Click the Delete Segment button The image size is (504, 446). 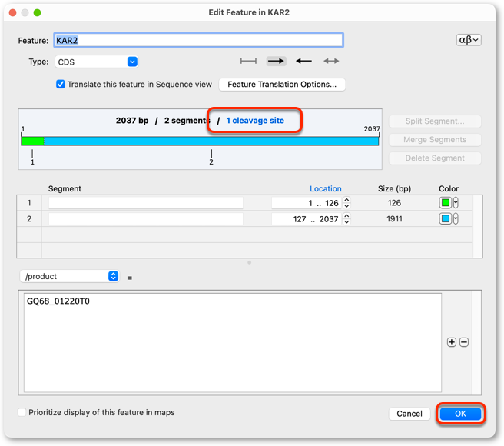435,158
